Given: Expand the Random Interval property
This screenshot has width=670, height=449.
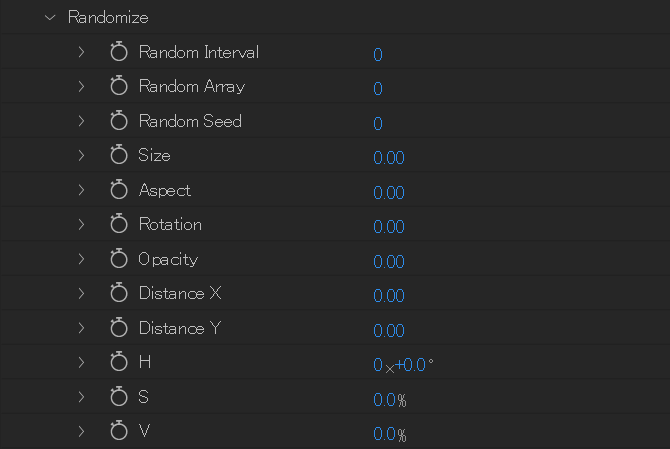Looking at the screenshot, I should tap(82, 52).
